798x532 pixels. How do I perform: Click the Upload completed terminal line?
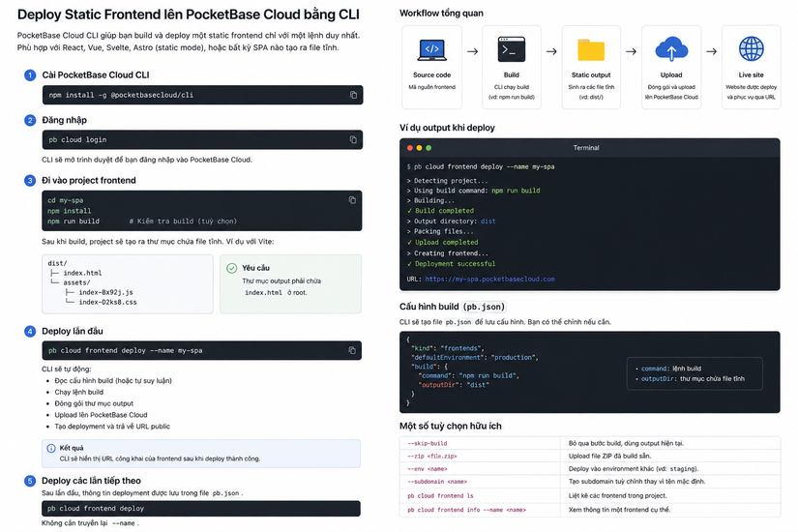[x=443, y=243]
